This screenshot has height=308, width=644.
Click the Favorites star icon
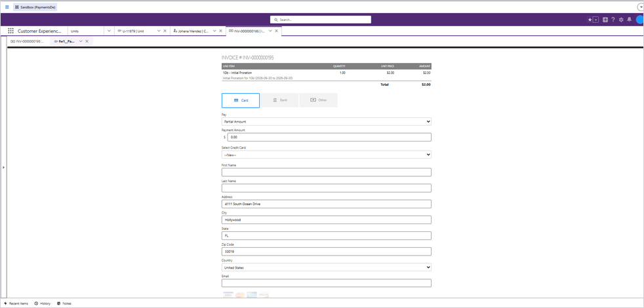(x=590, y=20)
